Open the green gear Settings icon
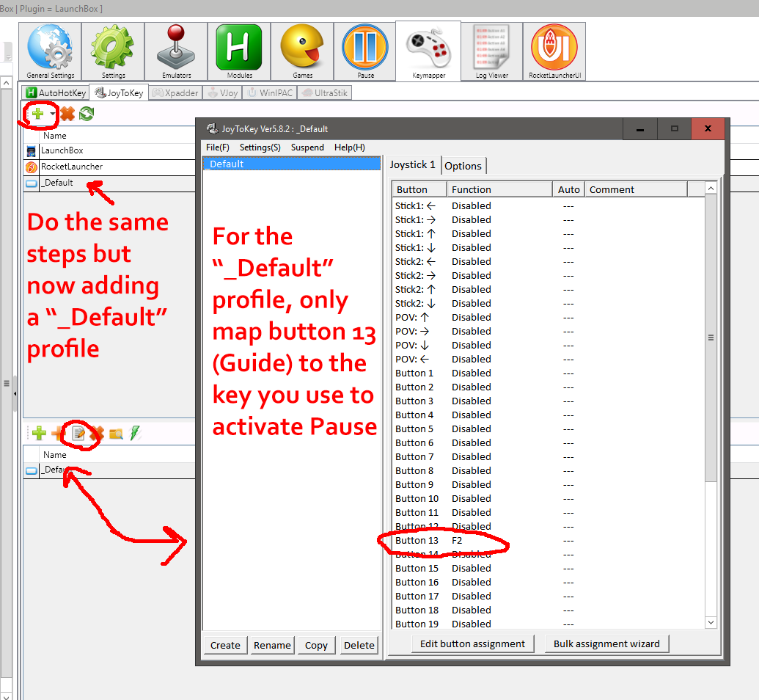Screen dimensions: 759x700 [x=113, y=51]
